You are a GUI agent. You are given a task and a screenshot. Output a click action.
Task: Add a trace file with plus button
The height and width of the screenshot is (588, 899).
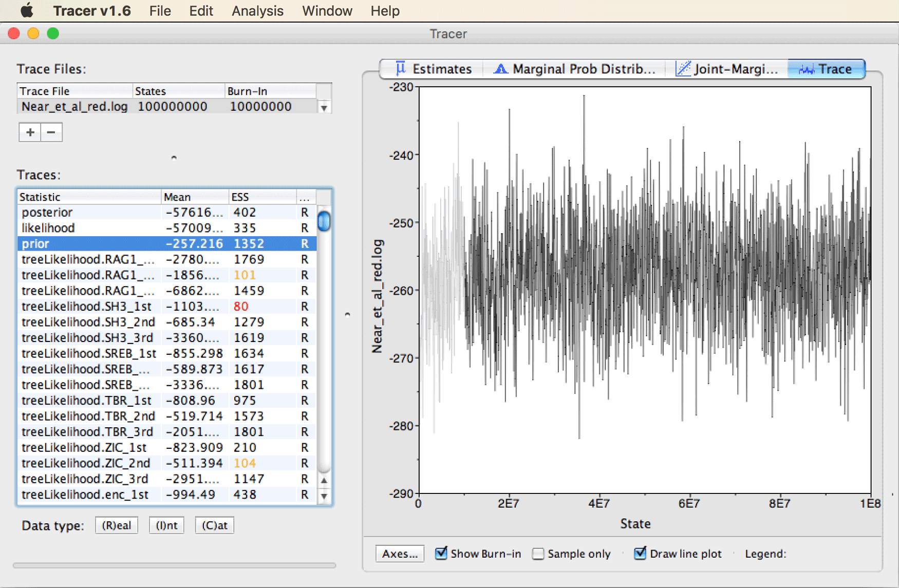pyautogui.click(x=30, y=132)
